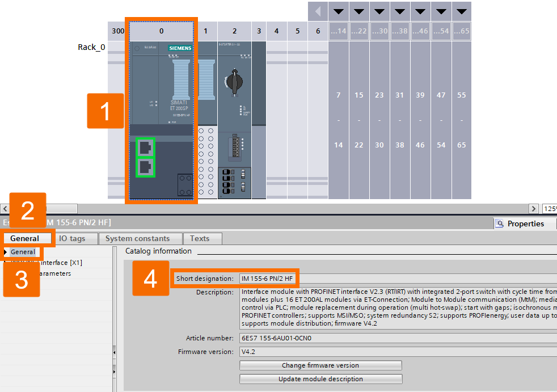Click empty slot 5 header

tap(297, 31)
